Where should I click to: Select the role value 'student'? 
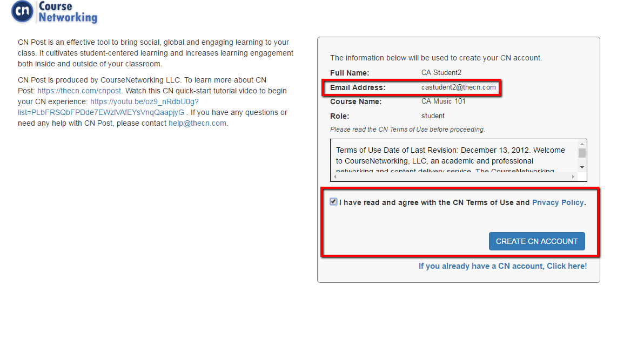[433, 116]
